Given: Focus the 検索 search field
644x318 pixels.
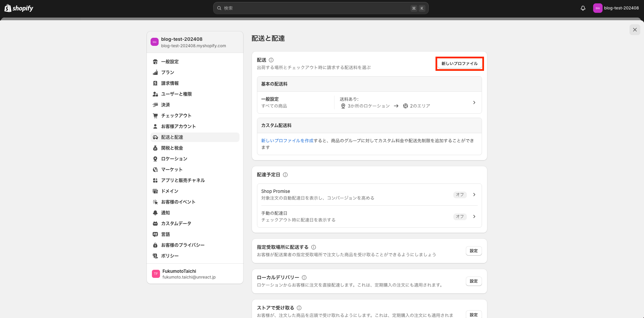Looking at the screenshot, I should click(321, 8).
